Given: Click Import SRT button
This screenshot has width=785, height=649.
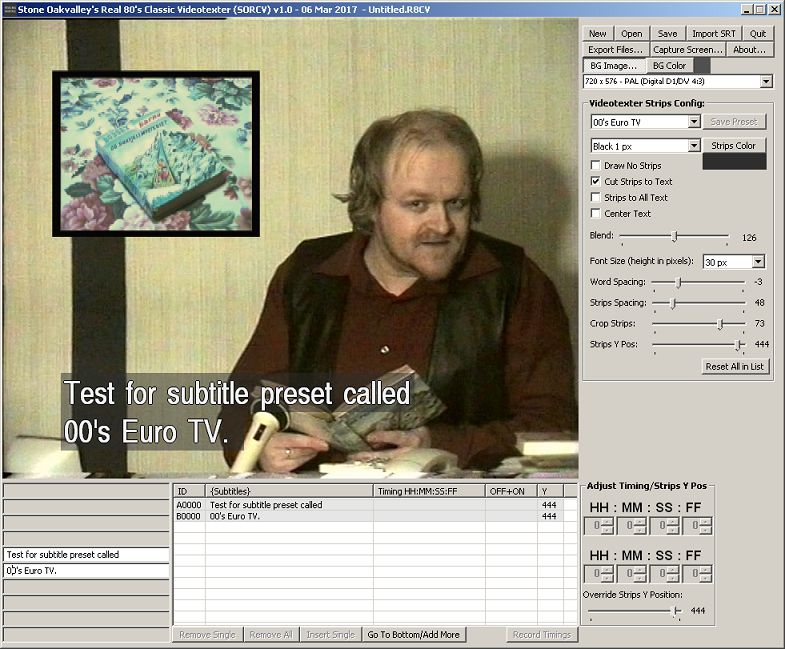Looking at the screenshot, I should tap(713, 33).
